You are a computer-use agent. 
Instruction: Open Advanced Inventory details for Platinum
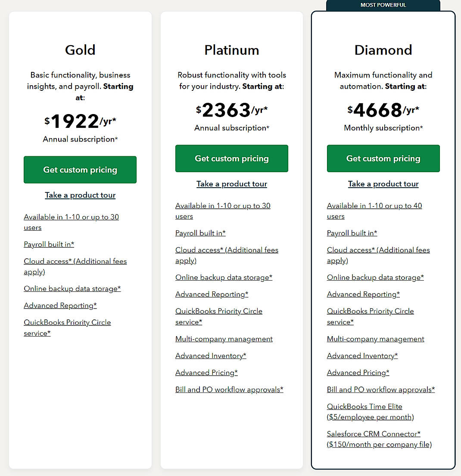[x=210, y=355]
